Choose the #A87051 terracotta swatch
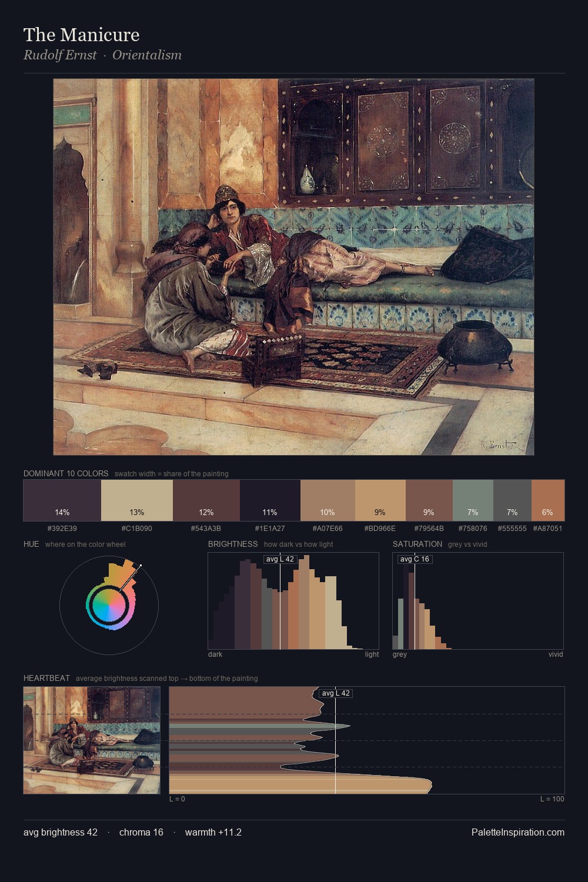The image size is (588, 882). tap(548, 500)
